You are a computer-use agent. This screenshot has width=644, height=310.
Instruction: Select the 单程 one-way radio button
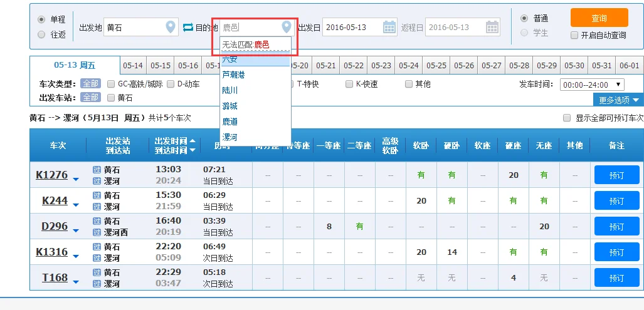click(41, 19)
